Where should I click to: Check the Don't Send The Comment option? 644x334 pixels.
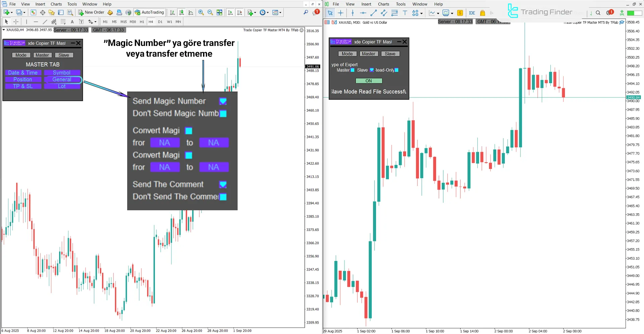224,197
